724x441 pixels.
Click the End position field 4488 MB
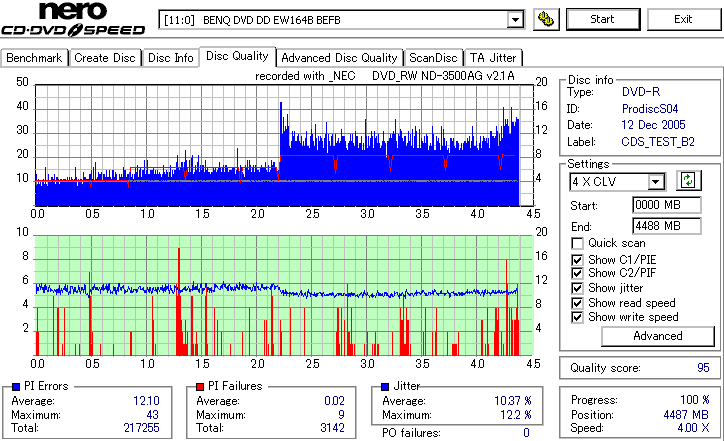tap(666, 226)
